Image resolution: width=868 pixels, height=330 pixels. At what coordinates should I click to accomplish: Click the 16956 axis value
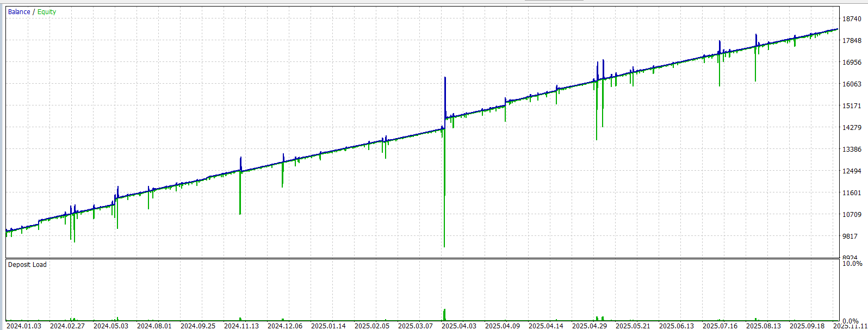pos(852,63)
